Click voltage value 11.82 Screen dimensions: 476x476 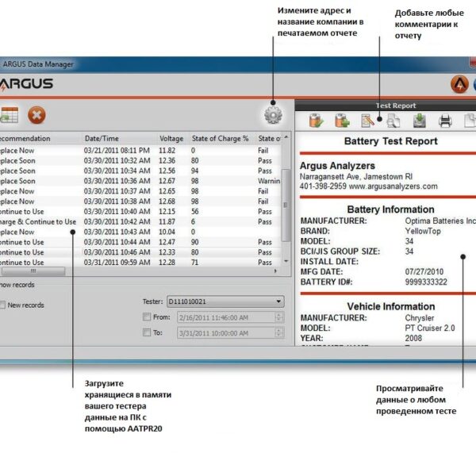point(167,150)
